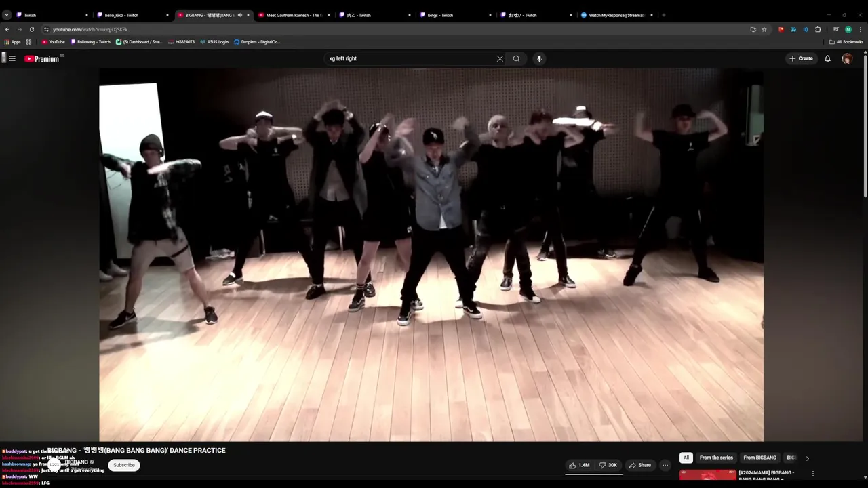Mute the BIGBANG tab audio icon
The width and height of the screenshot is (868, 488).
[240, 14]
